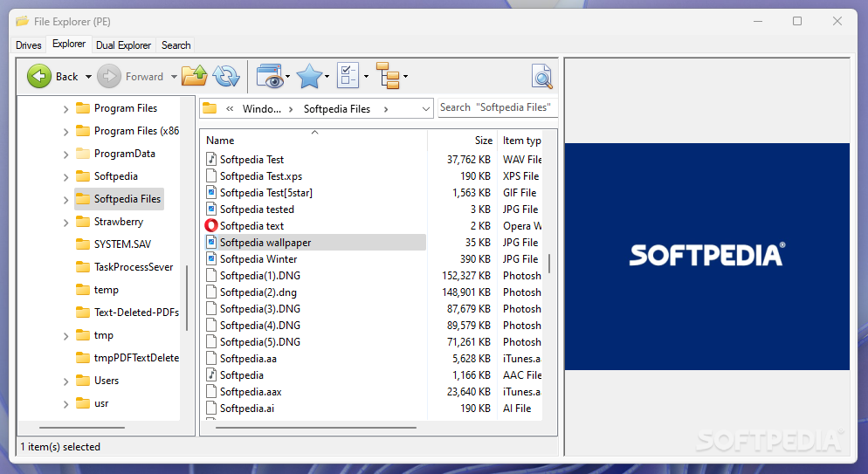Switch to the Drives tab

(x=29, y=45)
